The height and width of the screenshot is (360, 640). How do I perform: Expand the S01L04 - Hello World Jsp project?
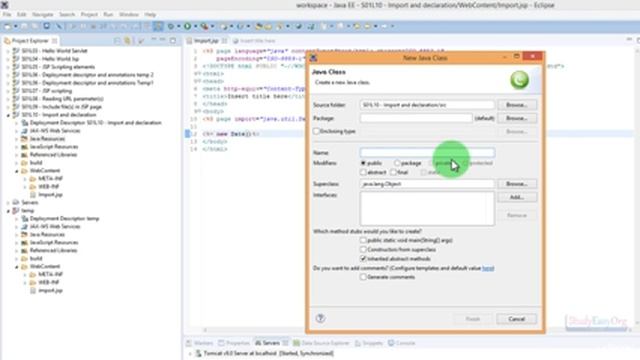coord(8,59)
